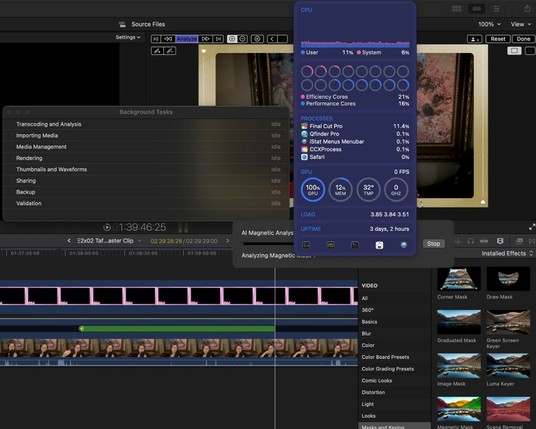The height and width of the screenshot is (429, 536).
Task: Click the browser grid icon in top toolbar
Action: tap(457, 9)
